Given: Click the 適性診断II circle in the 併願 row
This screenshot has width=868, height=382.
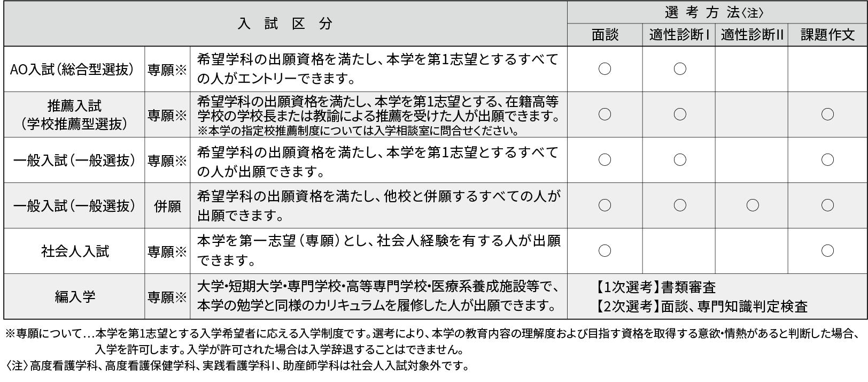Looking at the screenshot, I should pos(752,205).
